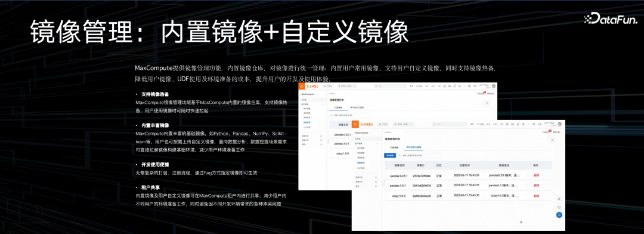Click the sidebar collapse handle in front window

383,182
